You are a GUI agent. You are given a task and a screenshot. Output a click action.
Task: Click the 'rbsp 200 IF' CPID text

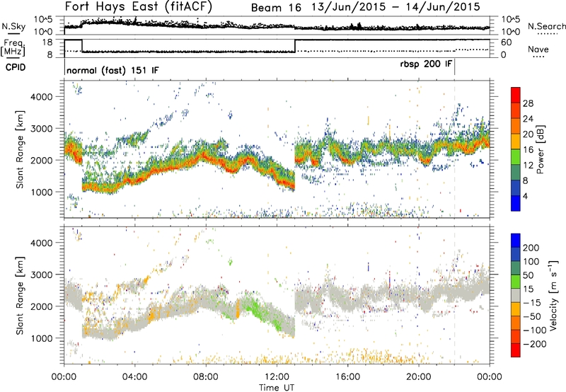(x=426, y=64)
